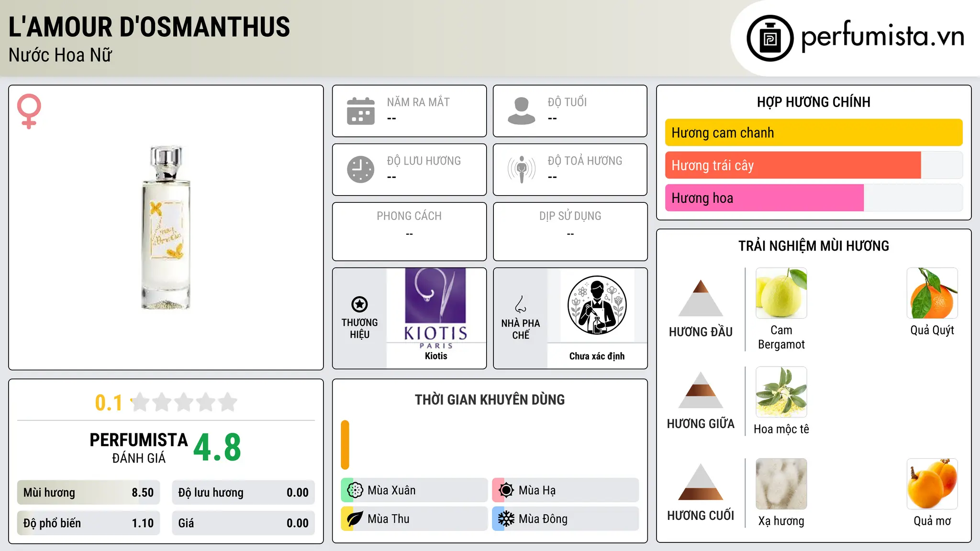Open the Quả Quýt note image

click(x=932, y=293)
